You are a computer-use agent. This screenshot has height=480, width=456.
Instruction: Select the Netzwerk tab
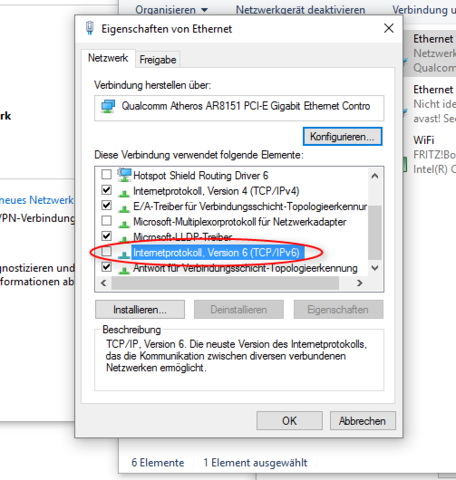pyautogui.click(x=108, y=58)
